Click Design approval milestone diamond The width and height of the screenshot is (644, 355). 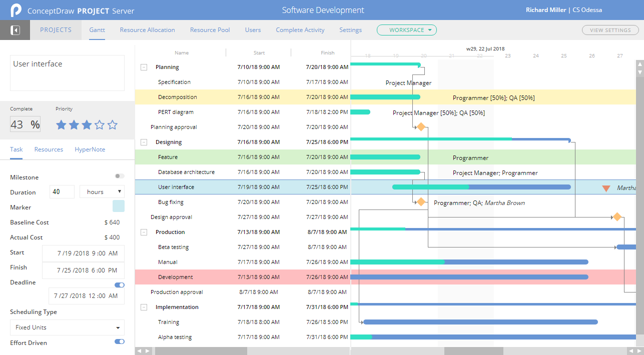(617, 217)
